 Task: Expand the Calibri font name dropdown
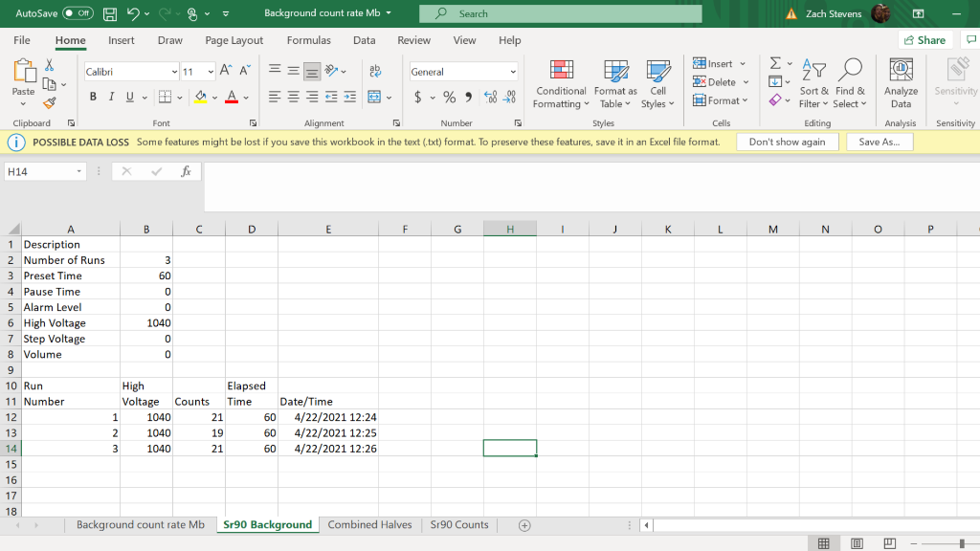coord(174,72)
